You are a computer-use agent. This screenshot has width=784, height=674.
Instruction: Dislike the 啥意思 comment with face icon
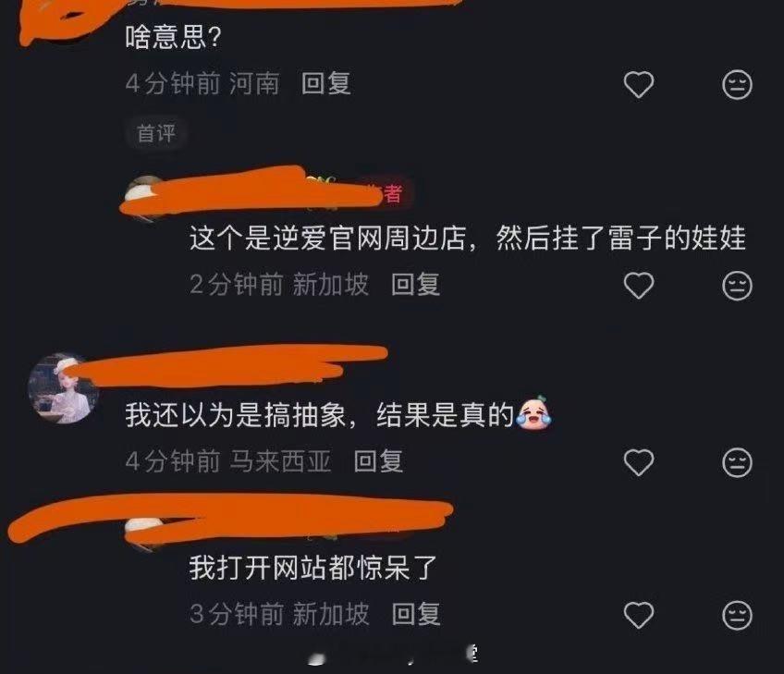pos(737,84)
